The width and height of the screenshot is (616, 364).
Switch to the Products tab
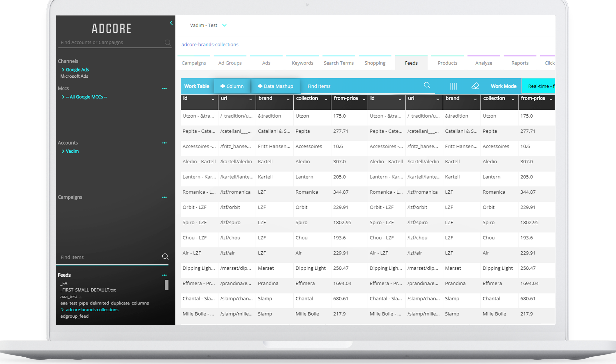pos(447,63)
